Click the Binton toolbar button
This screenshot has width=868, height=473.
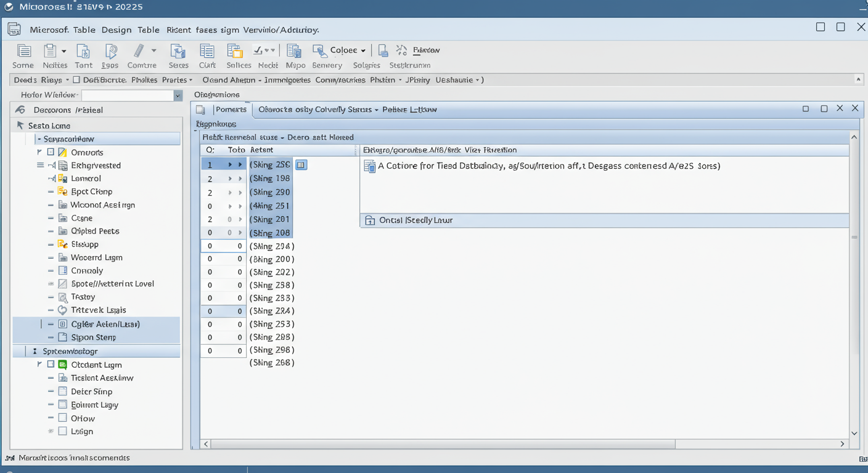(x=425, y=51)
